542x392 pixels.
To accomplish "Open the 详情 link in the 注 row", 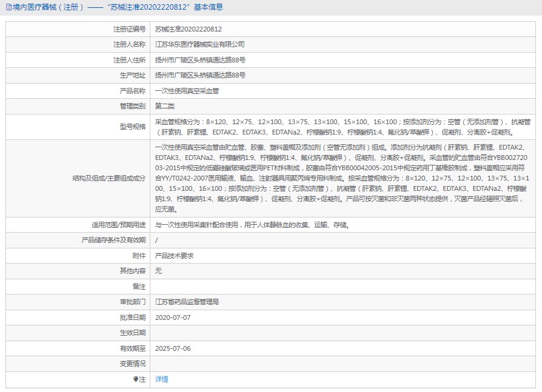I will click(x=161, y=379).
